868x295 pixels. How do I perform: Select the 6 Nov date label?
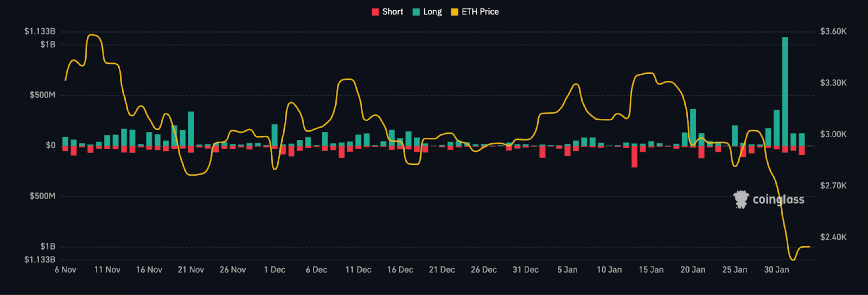pyautogui.click(x=65, y=270)
